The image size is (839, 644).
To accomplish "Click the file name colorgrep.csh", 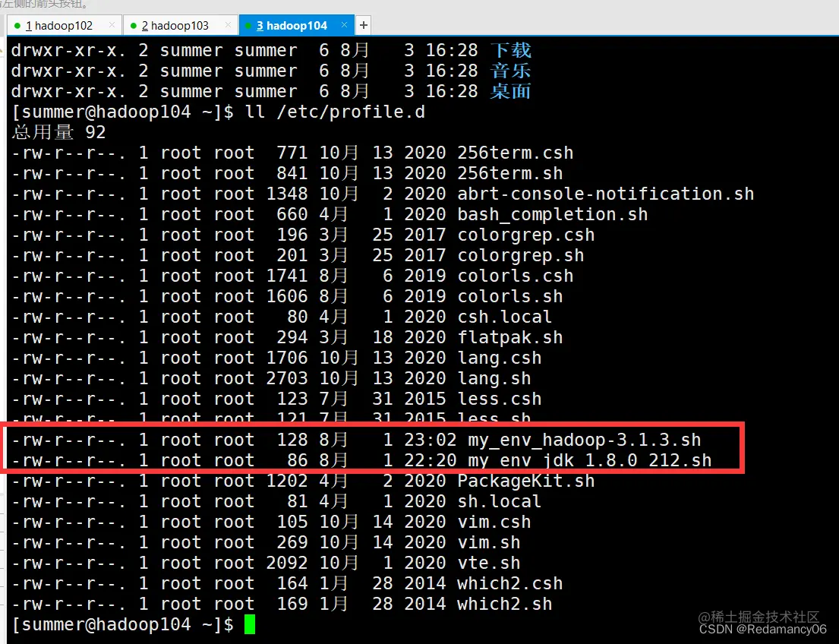I will [x=526, y=235].
